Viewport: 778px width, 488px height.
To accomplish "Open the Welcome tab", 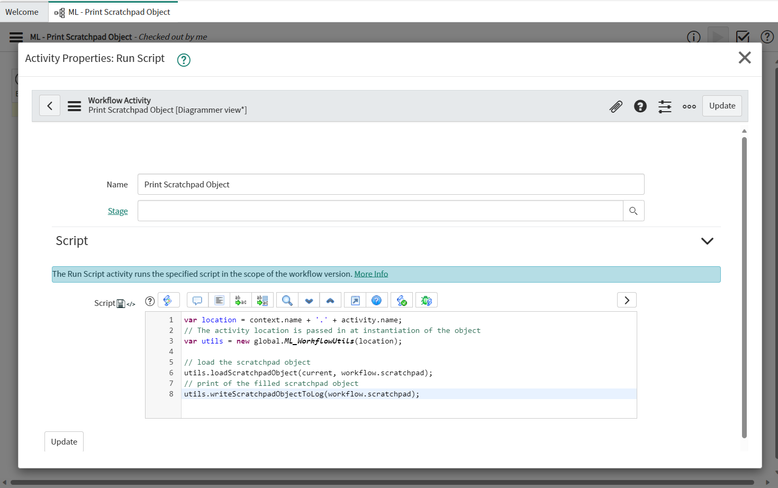I will (22, 12).
